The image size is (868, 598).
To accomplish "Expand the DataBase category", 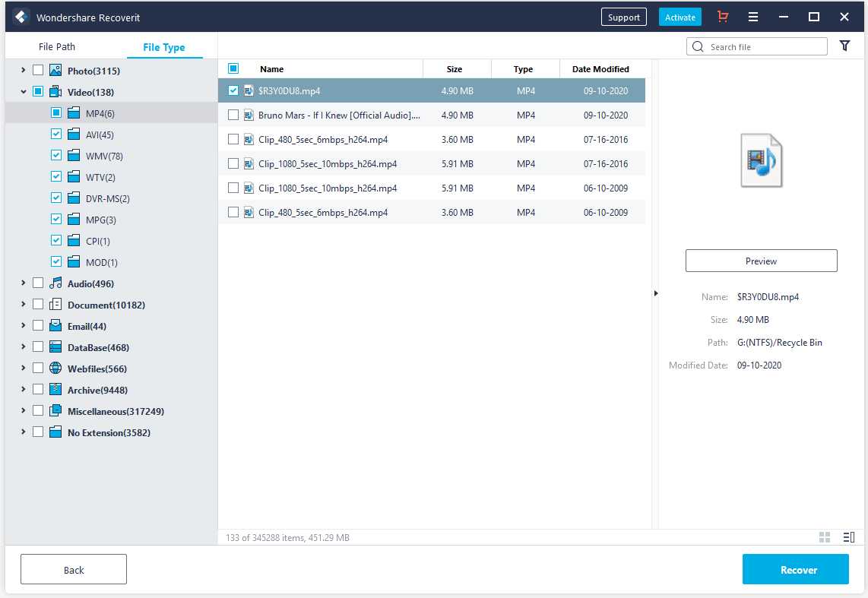I will pos(23,346).
